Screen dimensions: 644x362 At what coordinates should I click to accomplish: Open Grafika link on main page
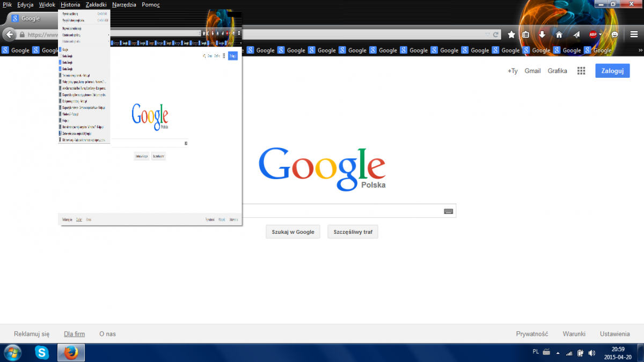557,71
